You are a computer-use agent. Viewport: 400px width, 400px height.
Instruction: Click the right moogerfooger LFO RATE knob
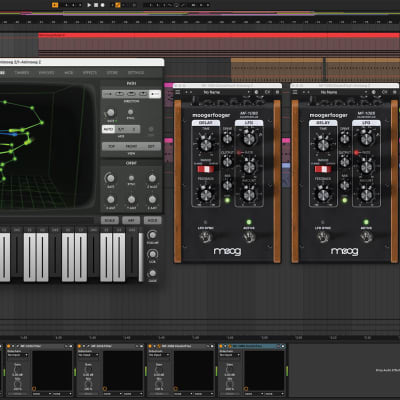[366, 167]
